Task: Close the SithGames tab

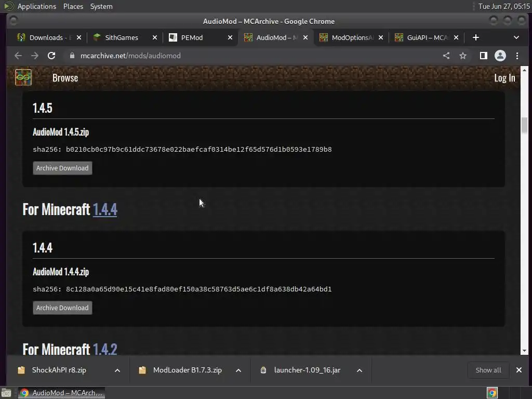Action: pos(155,37)
